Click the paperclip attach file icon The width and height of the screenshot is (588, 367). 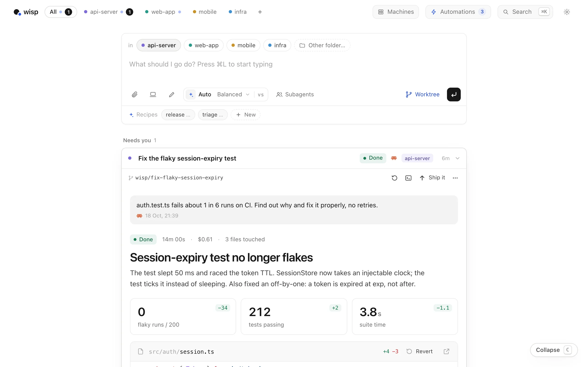[x=134, y=95]
